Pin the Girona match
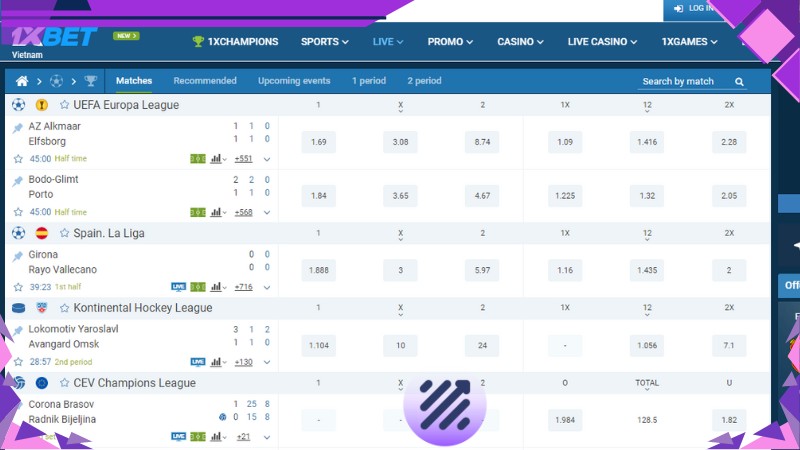The image size is (800, 450). tap(18, 256)
